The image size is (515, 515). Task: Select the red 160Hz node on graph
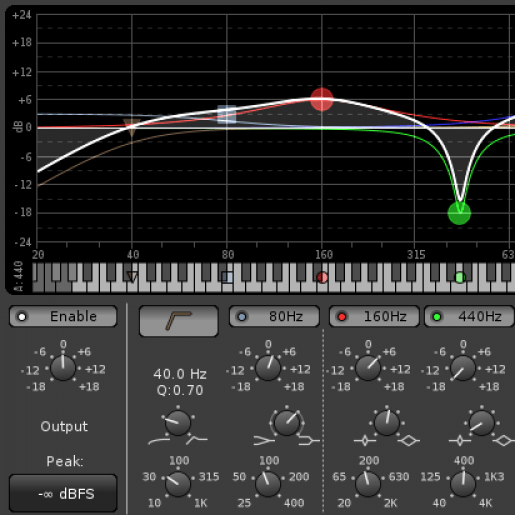(322, 99)
